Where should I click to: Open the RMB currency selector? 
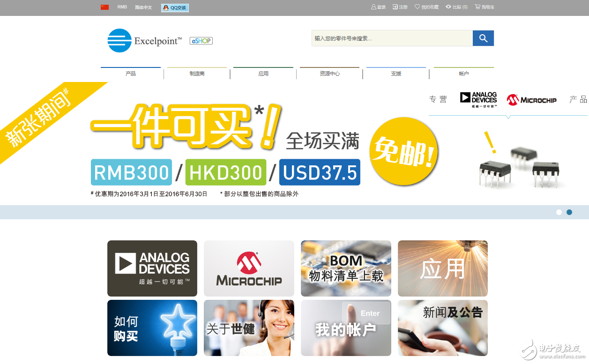pyautogui.click(x=122, y=7)
